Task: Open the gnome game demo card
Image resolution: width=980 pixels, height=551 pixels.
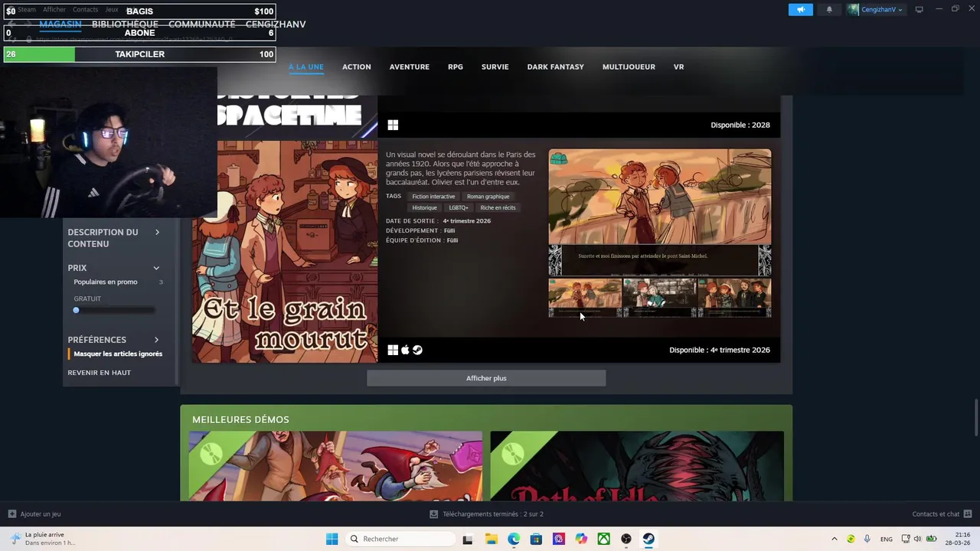Action: point(335,466)
